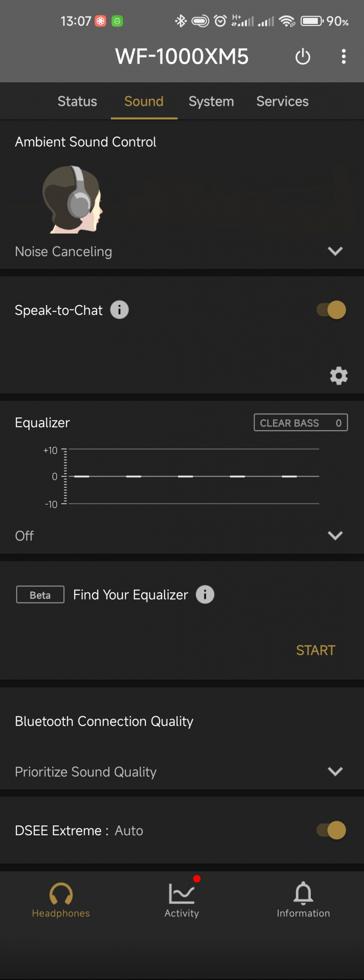
Task: Open Speak-to-Chat info icon
Action: tap(119, 310)
